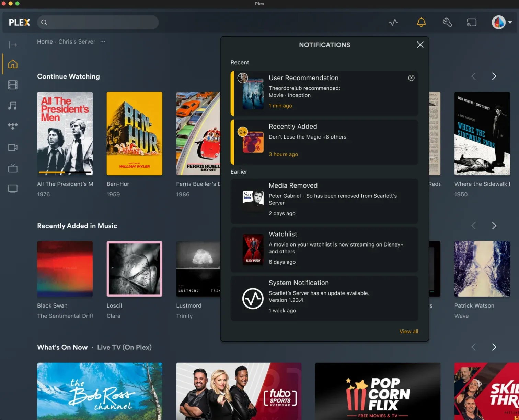This screenshot has height=420, width=519.
Task: Open the Media Removed notification
Action: (324, 201)
